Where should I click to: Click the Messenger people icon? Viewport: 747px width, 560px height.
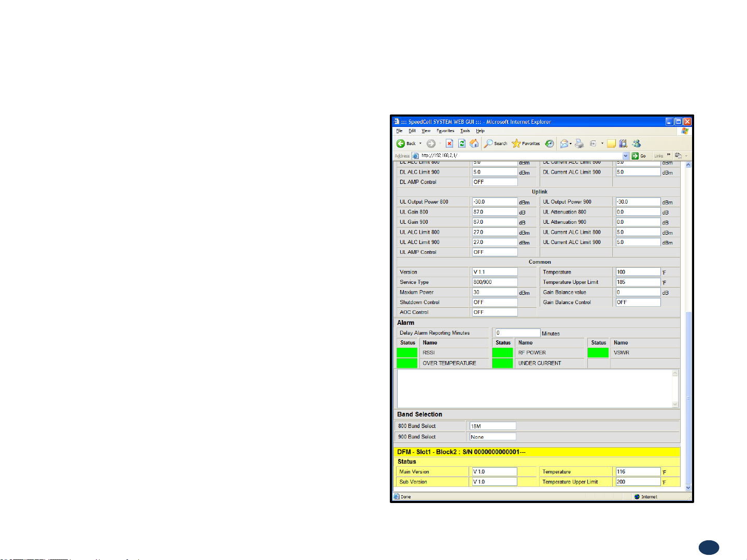[637, 143]
